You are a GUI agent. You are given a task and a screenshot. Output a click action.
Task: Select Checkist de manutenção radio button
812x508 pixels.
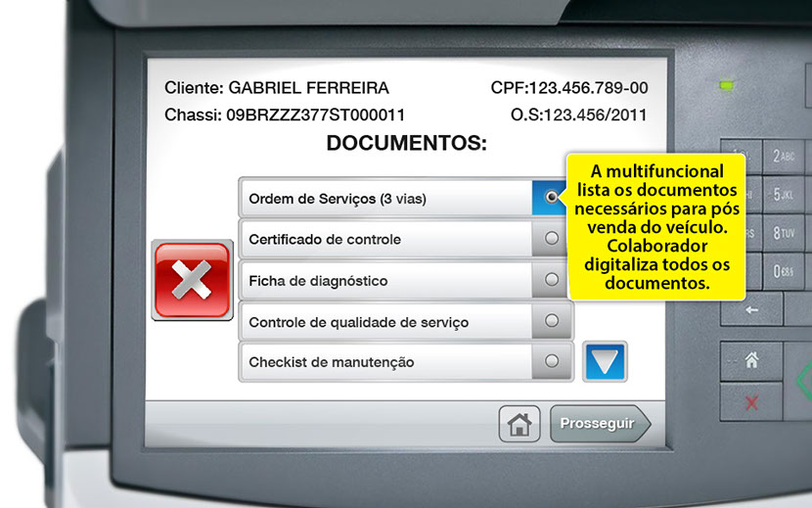pos(552,361)
